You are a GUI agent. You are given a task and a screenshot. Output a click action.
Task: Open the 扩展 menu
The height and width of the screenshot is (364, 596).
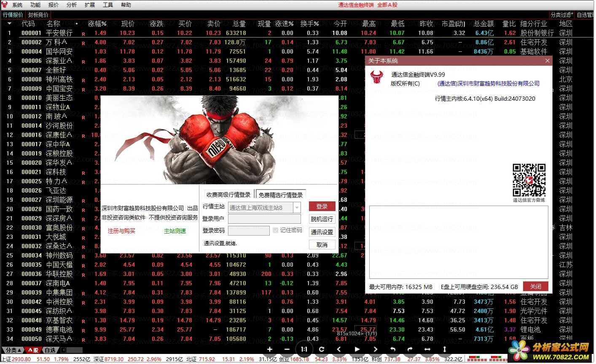[90, 5]
